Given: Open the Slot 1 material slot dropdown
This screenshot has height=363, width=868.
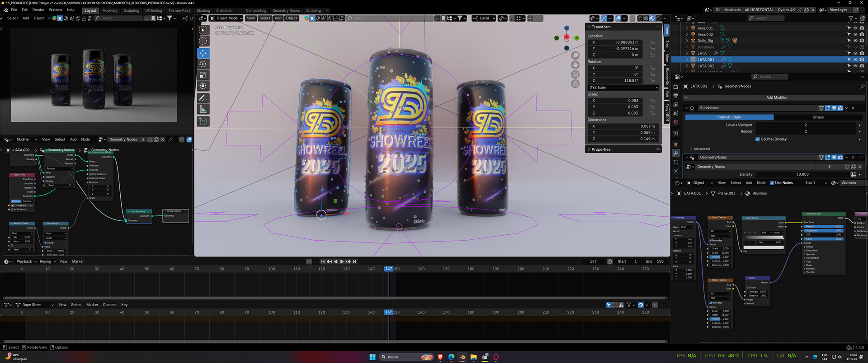Looking at the screenshot, I should coord(816,183).
